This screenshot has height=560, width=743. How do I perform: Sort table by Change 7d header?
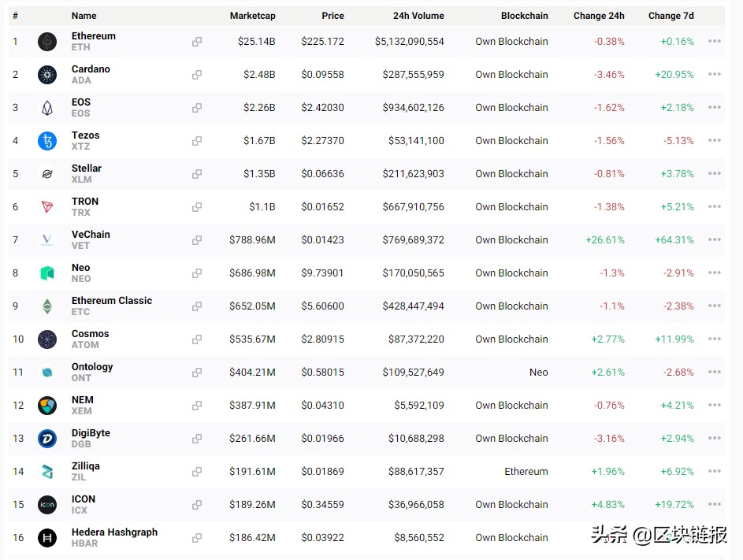[671, 16]
